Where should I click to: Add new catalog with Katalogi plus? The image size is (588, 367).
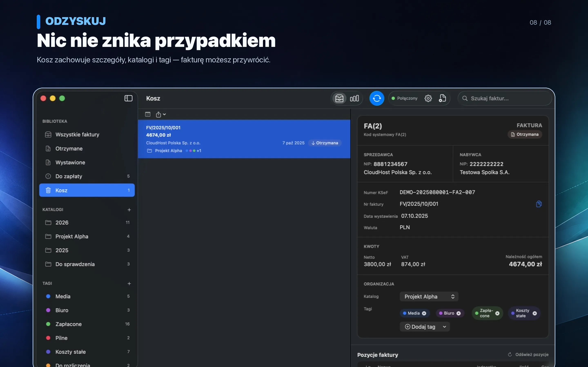tap(129, 210)
